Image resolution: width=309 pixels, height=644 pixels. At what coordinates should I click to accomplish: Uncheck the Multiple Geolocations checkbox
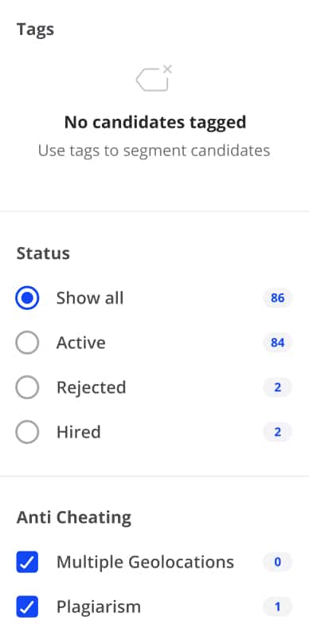click(x=28, y=562)
